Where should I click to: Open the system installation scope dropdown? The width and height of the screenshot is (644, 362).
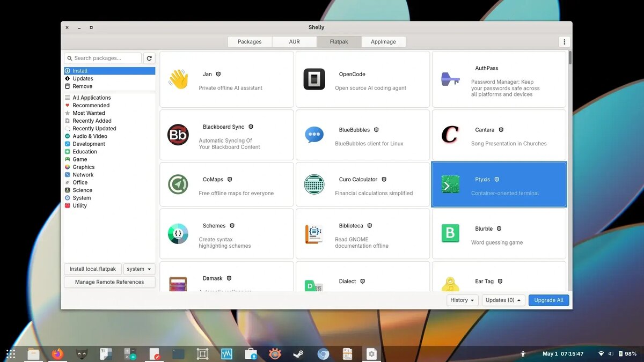(139, 269)
